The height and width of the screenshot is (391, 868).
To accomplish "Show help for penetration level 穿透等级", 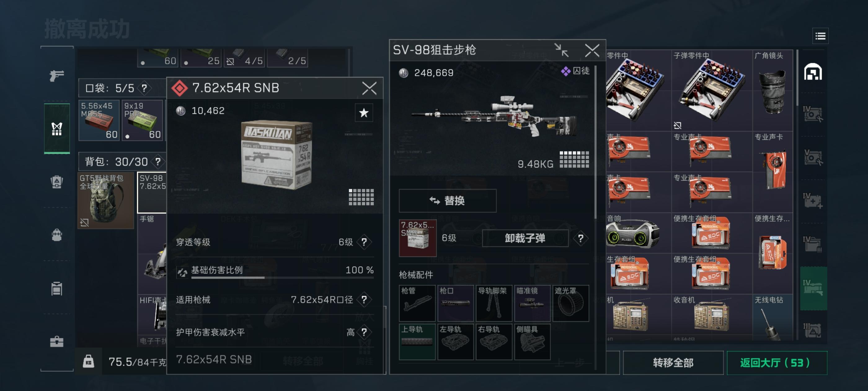I will pos(364,242).
